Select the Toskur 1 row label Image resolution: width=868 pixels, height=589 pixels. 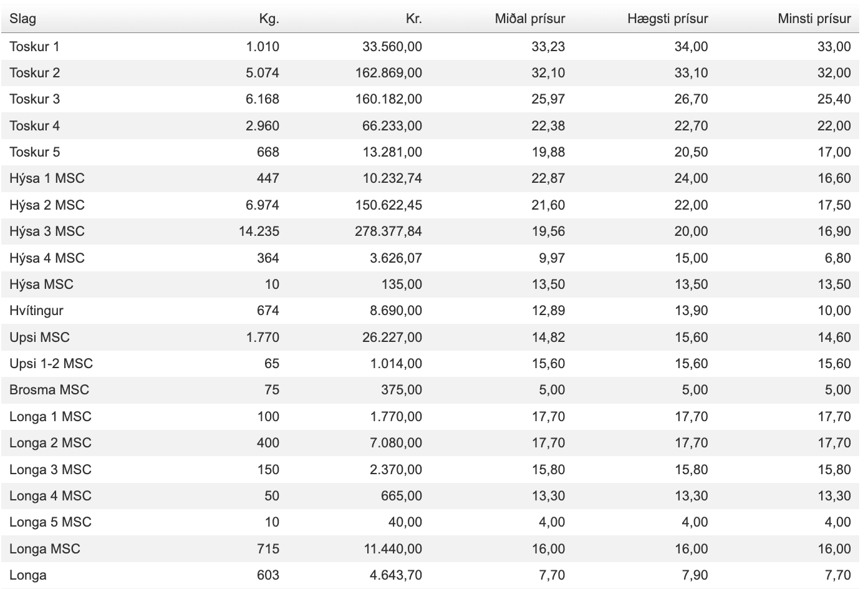coord(34,46)
